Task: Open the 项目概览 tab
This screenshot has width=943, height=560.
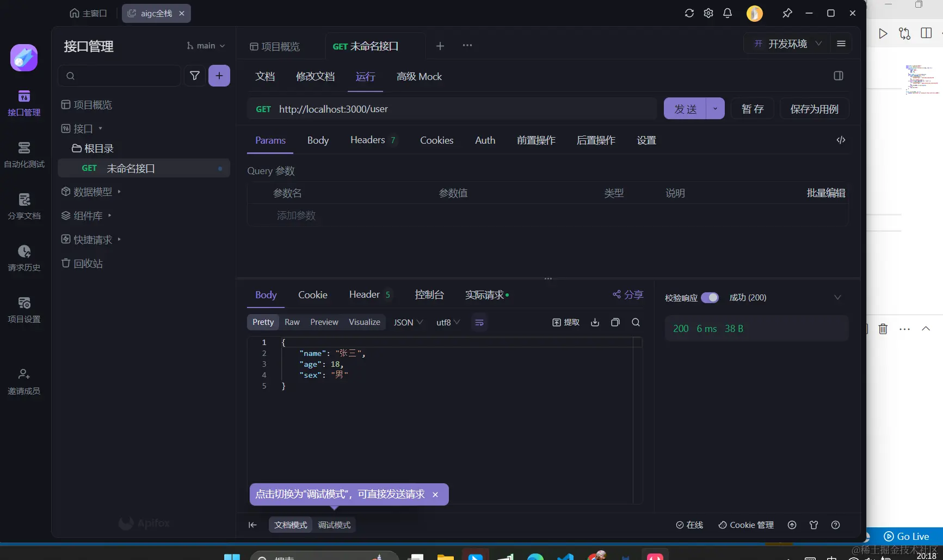Action: [x=275, y=46]
